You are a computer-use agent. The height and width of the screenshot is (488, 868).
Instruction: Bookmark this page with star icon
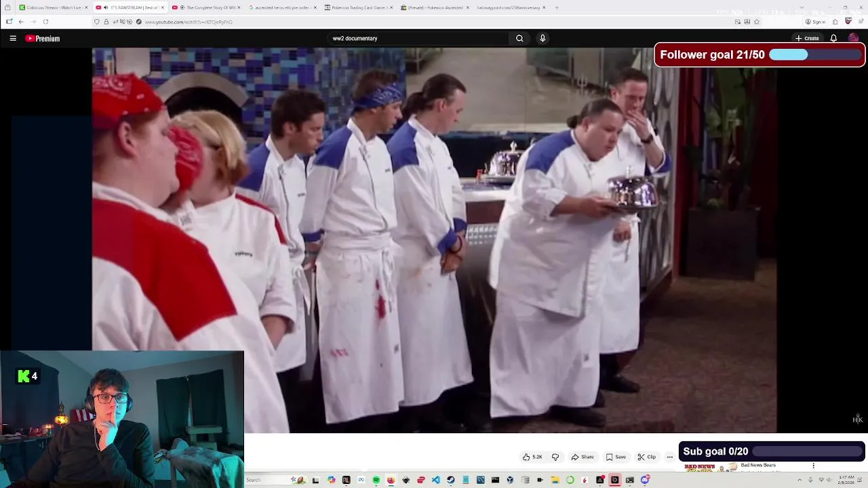(x=757, y=22)
